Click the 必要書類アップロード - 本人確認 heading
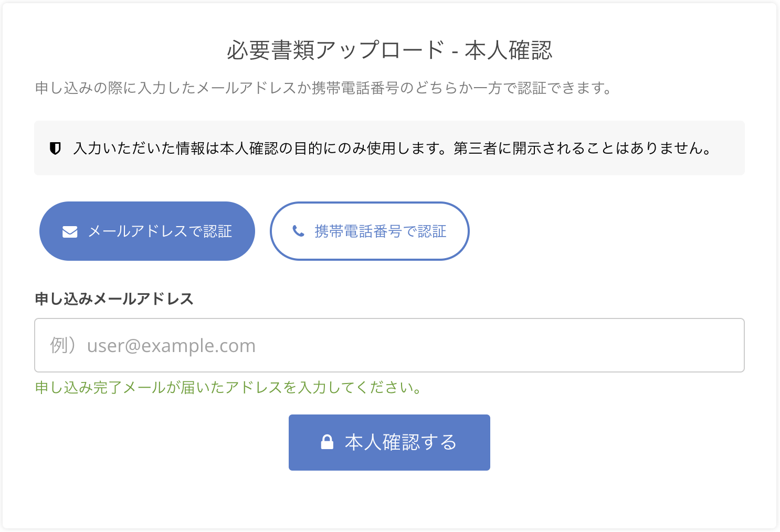This screenshot has height=532, width=780. (389, 50)
